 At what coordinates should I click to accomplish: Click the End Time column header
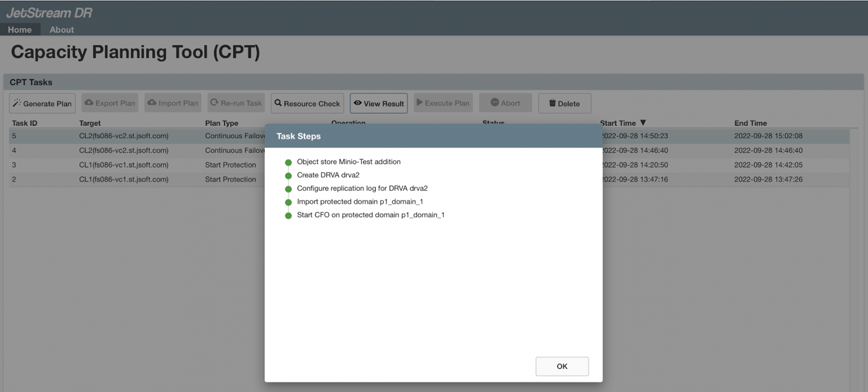point(750,123)
